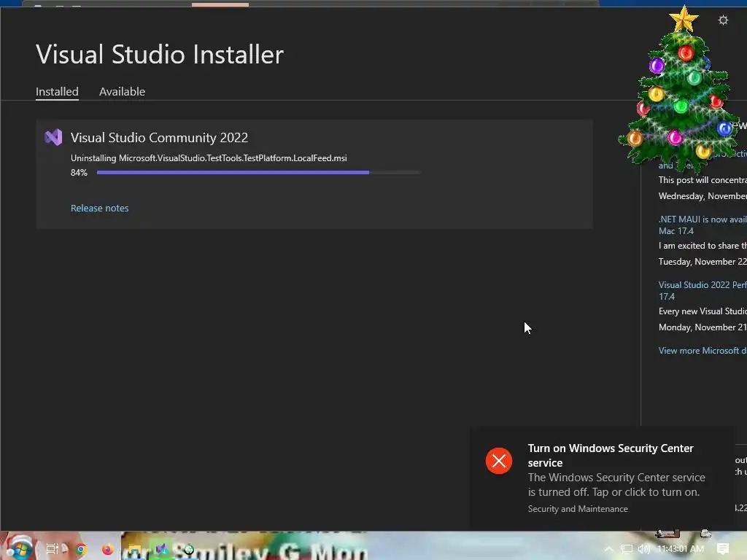The height and width of the screenshot is (560, 747).
Task: Click the Visual Studio Community 2022 logo
Action: pyautogui.click(x=53, y=137)
